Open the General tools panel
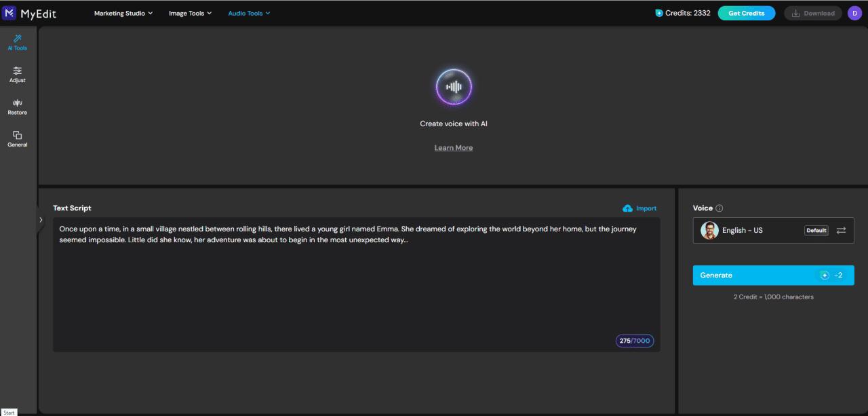This screenshot has height=416, width=868. click(17, 139)
